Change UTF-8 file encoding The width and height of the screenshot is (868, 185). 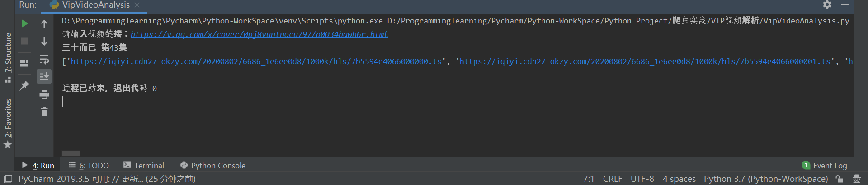coord(642,179)
